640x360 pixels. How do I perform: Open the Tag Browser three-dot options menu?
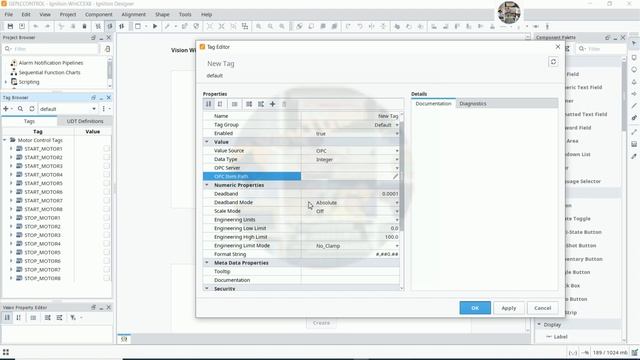click(104, 109)
